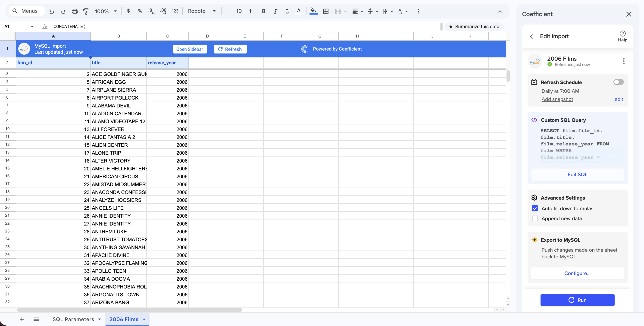Image resolution: width=644 pixels, height=326 pixels.
Task: Uncheck Auto fill down formulas
Action: (535, 208)
